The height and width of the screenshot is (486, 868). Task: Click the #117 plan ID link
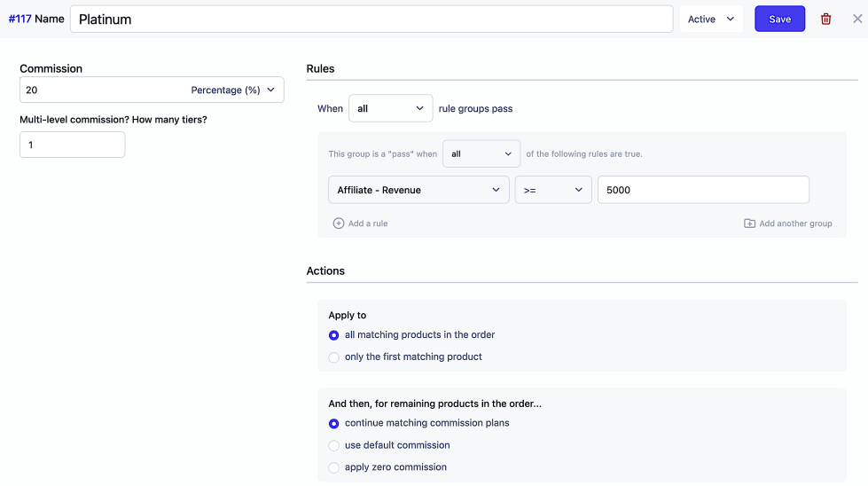pyautogui.click(x=20, y=20)
